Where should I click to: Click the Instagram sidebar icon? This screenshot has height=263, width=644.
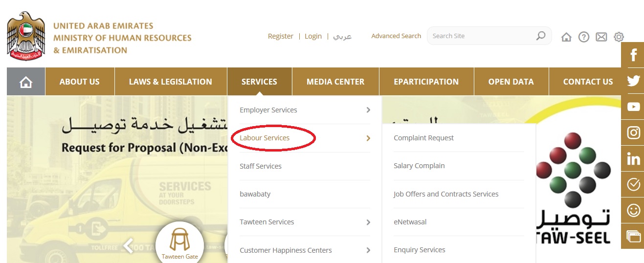click(x=633, y=132)
